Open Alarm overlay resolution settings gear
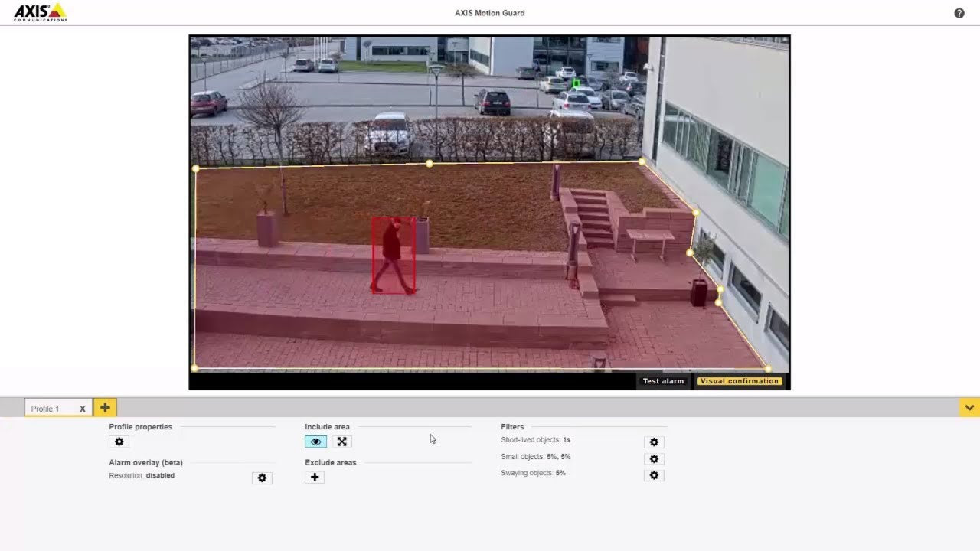The height and width of the screenshot is (551, 980). click(x=262, y=478)
